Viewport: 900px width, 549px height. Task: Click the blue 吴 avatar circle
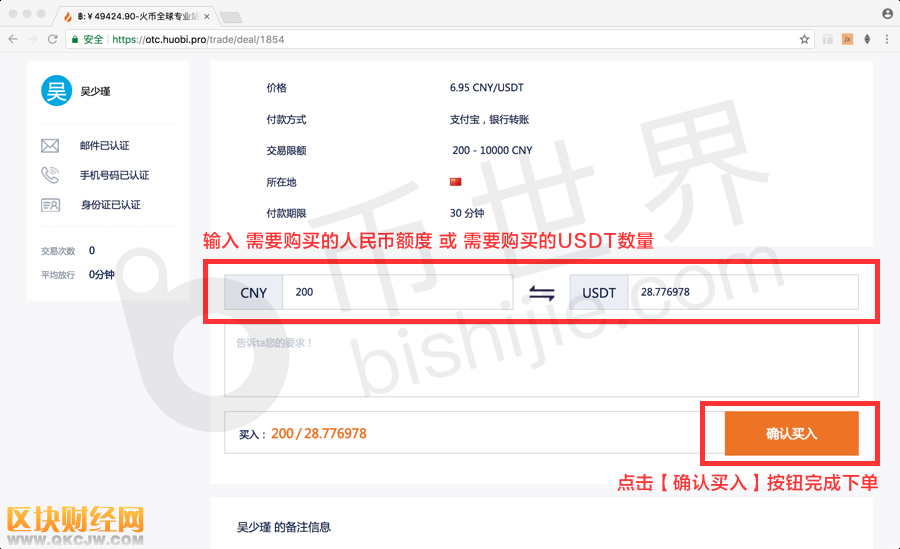coord(56,91)
